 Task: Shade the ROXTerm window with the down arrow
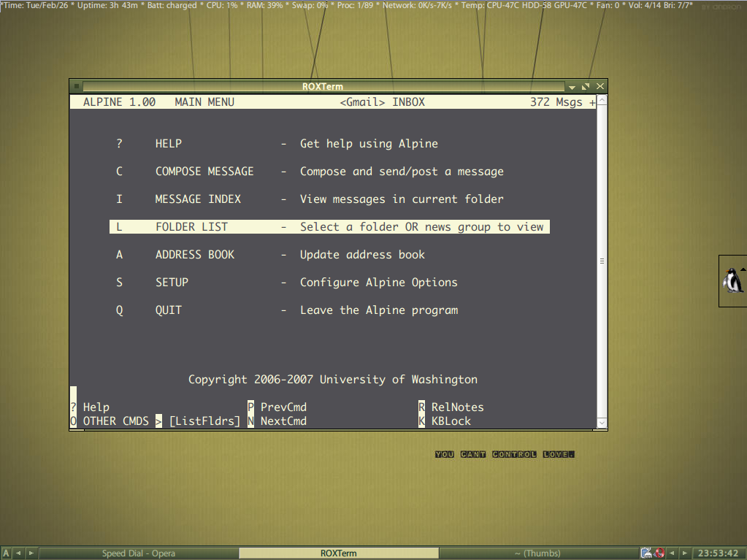click(572, 87)
